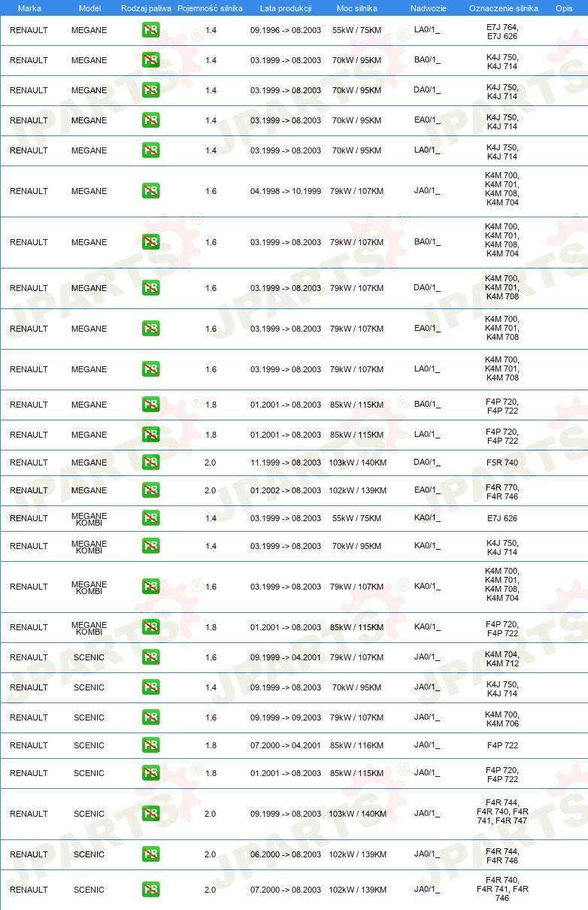Click the Oznaczenie silnika column header
This screenshot has height=910, width=588.
pos(503,8)
